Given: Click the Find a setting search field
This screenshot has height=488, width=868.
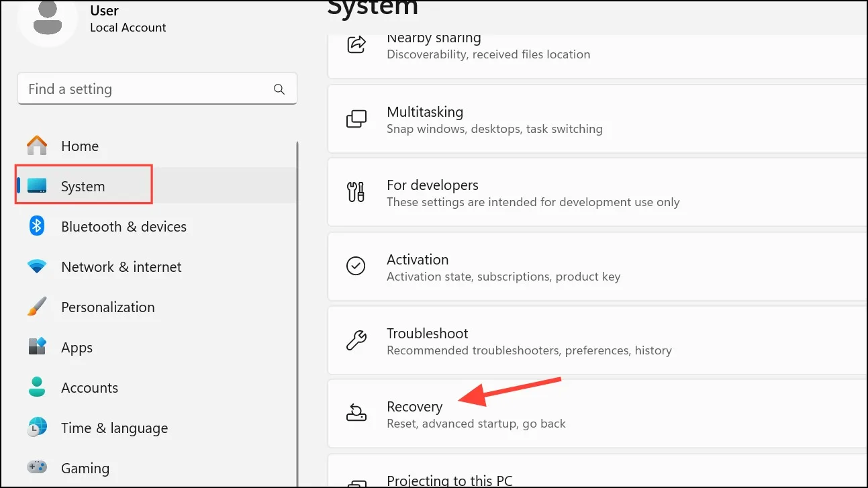Looking at the screenshot, I should (x=157, y=89).
